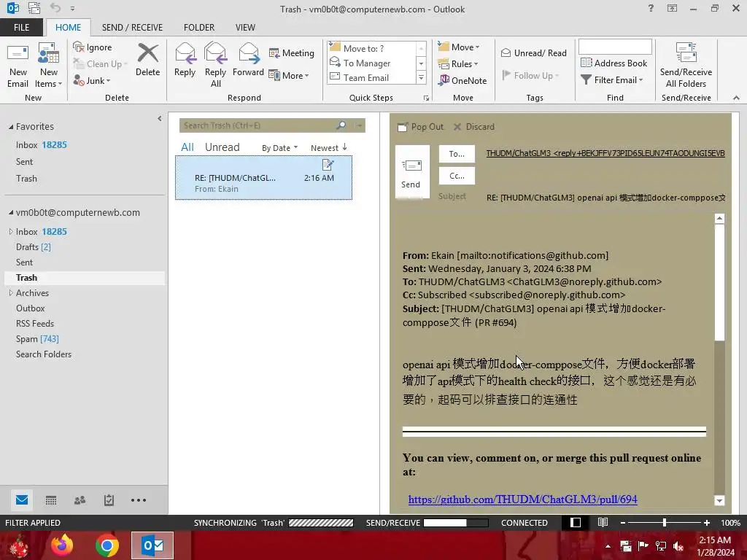Launch Firefox from taskbar
This screenshot has height=560, width=747.
62,545
